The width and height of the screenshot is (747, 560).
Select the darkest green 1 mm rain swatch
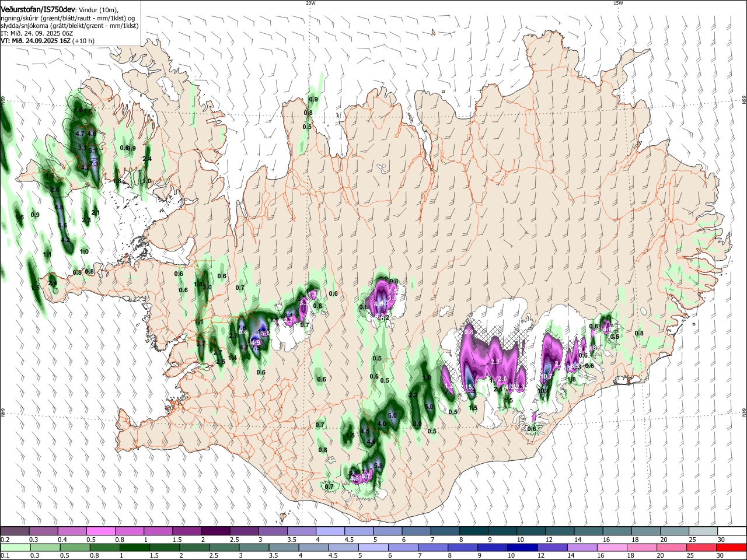tap(135, 547)
